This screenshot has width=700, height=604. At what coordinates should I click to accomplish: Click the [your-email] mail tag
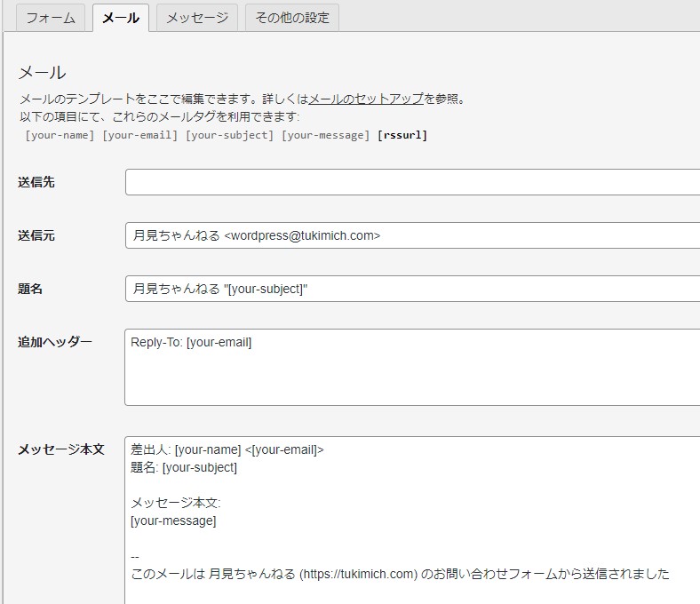coord(140,135)
